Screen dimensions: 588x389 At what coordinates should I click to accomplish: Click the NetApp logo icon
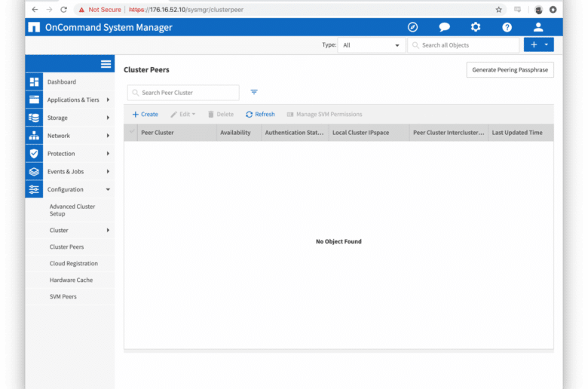34,27
